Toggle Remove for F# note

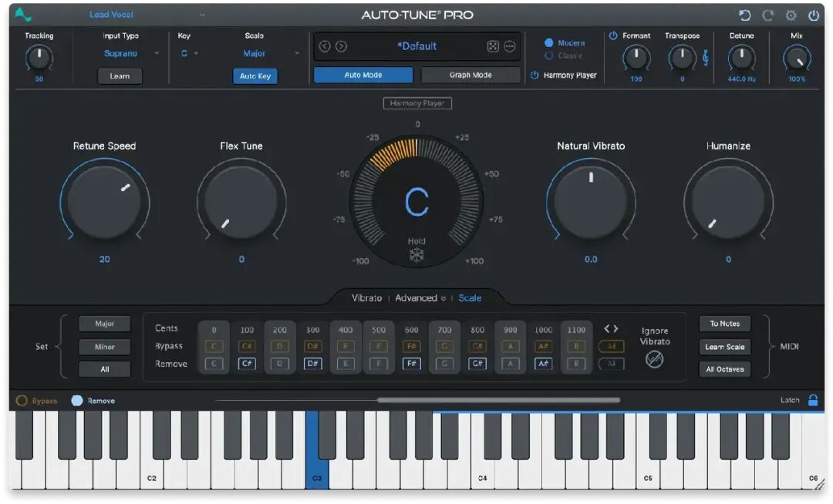click(412, 364)
